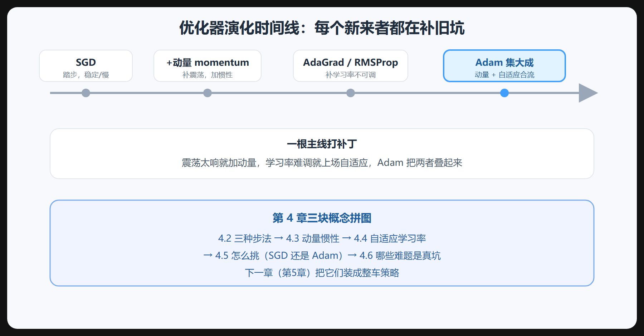This screenshot has width=644, height=336.
Task: Click the subtitle 补震荡，加惯性
Action: pos(208,75)
